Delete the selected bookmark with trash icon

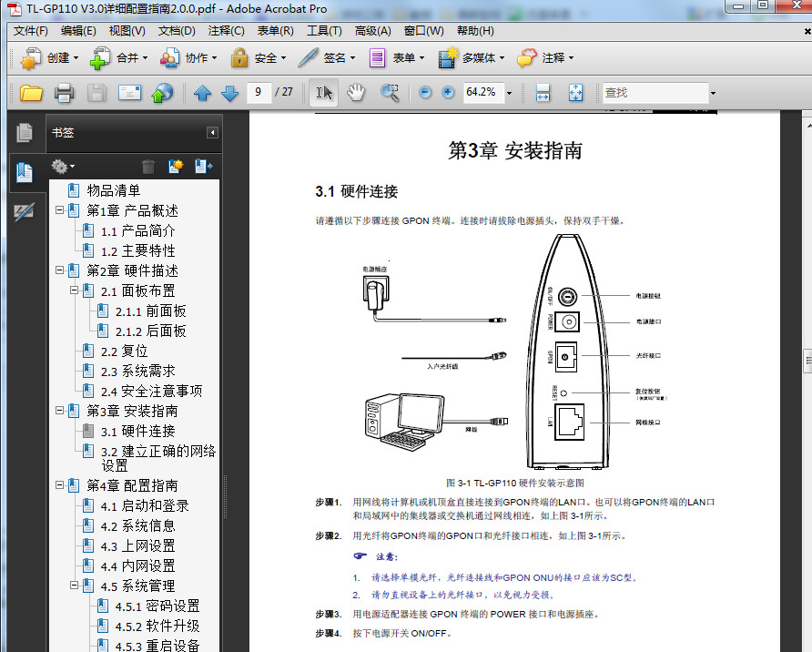tap(148, 166)
